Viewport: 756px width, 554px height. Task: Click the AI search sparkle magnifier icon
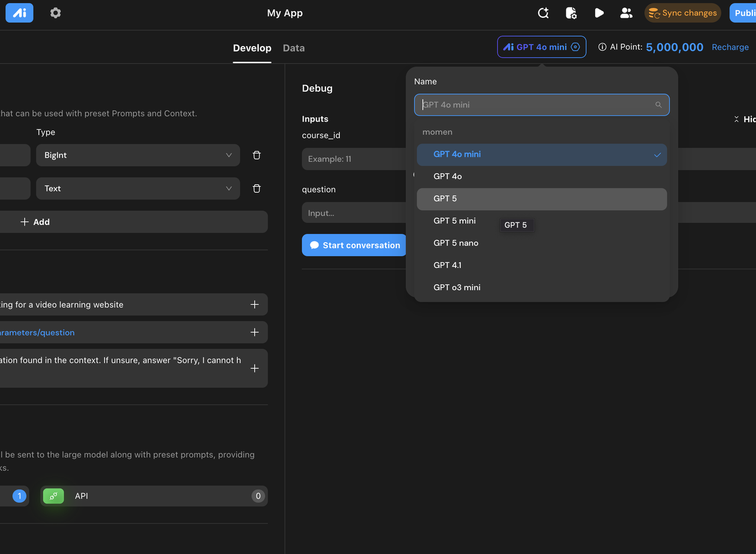click(x=543, y=13)
